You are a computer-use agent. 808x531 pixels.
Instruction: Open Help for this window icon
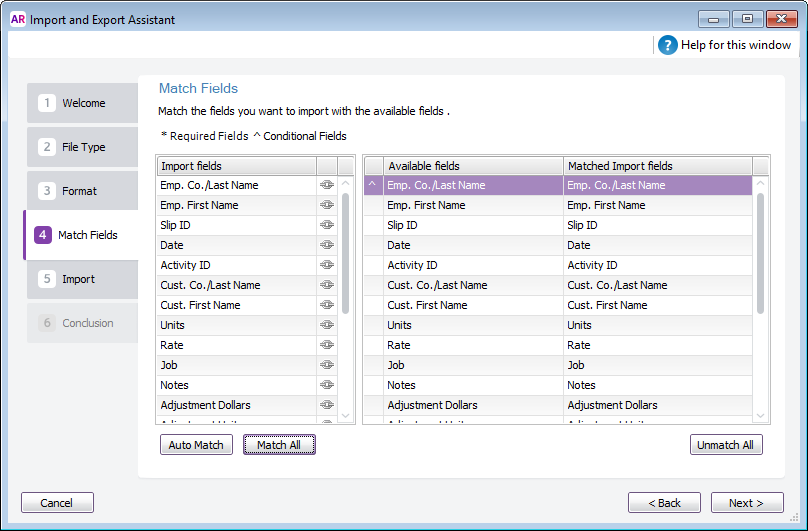click(x=667, y=45)
